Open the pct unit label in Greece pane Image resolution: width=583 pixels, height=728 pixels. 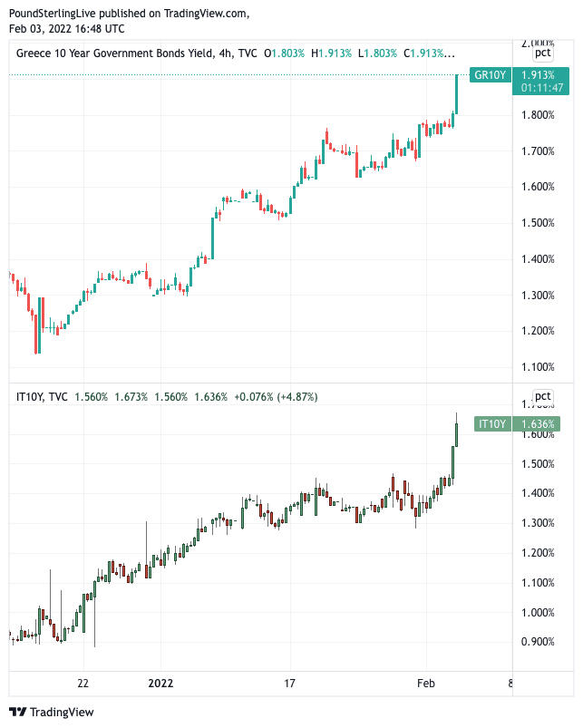click(x=542, y=54)
